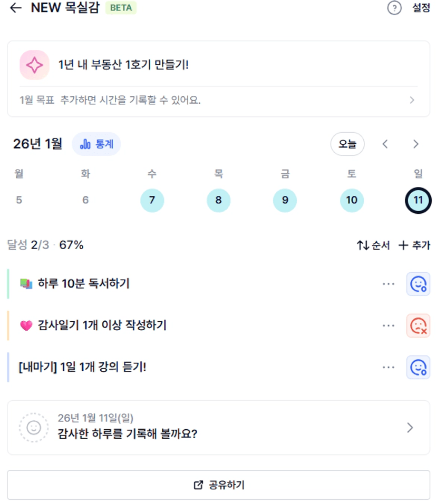Image resolution: width=436 pixels, height=504 pixels.
Task: Click the pink sparkle goal icon
Action: pyautogui.click(x=34, y=65)
